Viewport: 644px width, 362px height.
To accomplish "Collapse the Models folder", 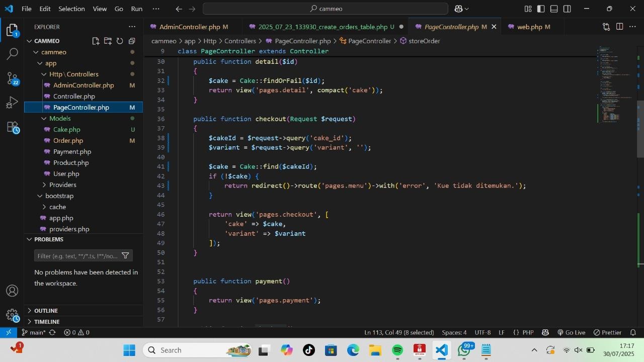I will (59, 118).
